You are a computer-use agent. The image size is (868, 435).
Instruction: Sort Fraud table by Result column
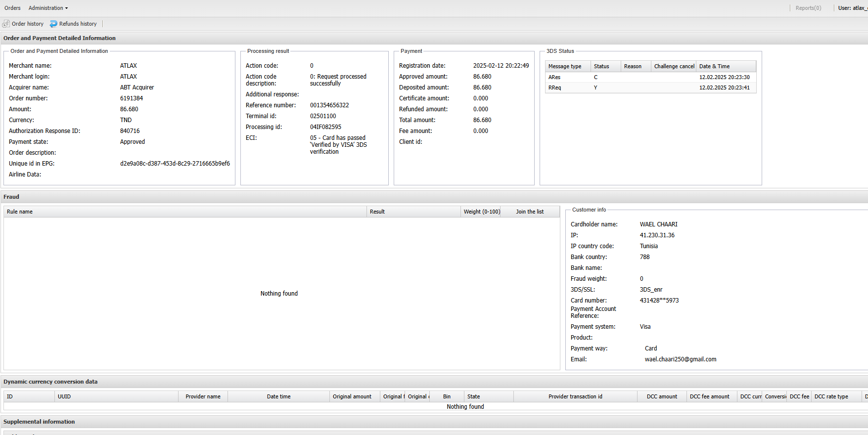(x=377, y=212)
